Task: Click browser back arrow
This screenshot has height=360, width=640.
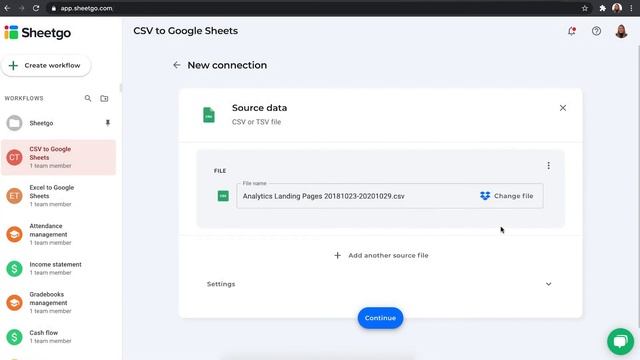Action: [x=7, y=8]
